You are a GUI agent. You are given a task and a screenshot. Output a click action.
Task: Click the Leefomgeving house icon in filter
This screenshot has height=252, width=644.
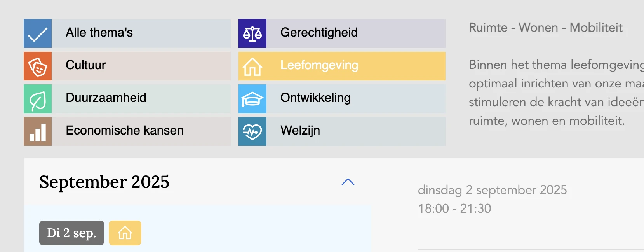pos(252,66)
